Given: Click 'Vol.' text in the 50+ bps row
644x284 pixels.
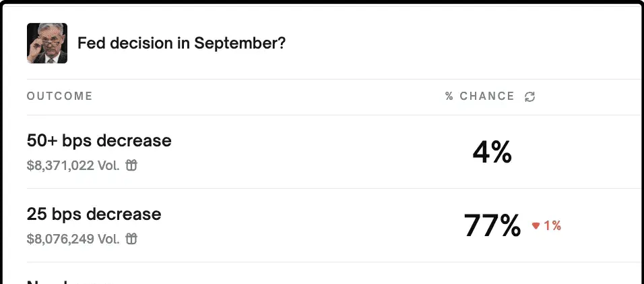Looking at the screenshot, I should click(108, 165).
